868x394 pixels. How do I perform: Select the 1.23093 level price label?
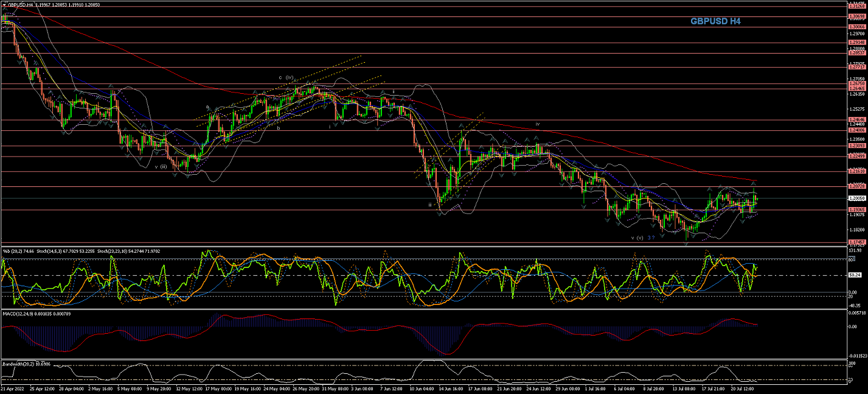click(856, 146)
